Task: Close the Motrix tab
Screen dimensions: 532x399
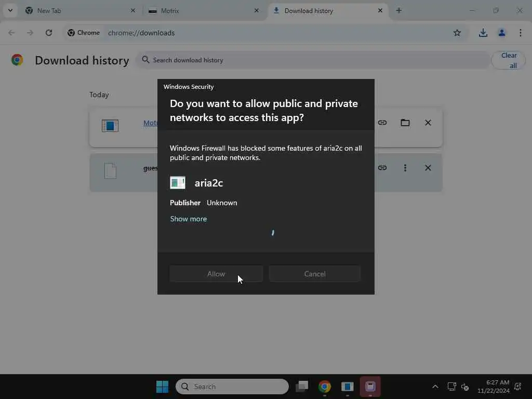Action: [x=257, y=10]
